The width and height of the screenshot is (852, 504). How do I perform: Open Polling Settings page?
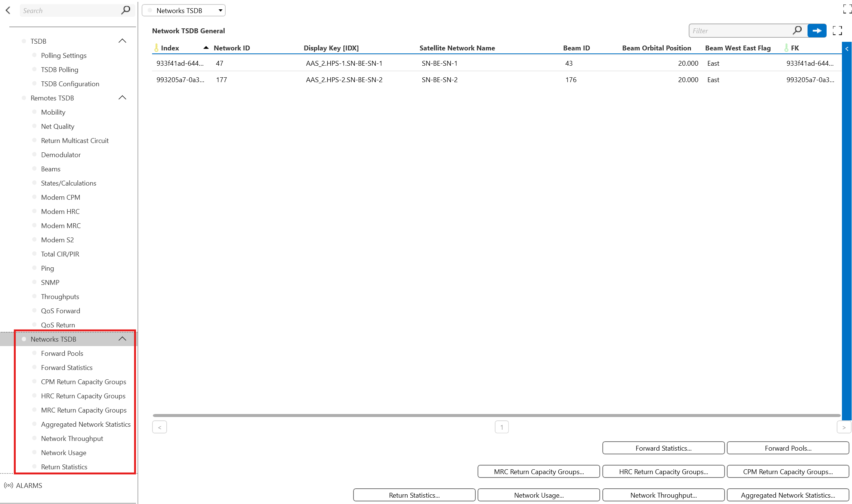(x=64, y=55)
